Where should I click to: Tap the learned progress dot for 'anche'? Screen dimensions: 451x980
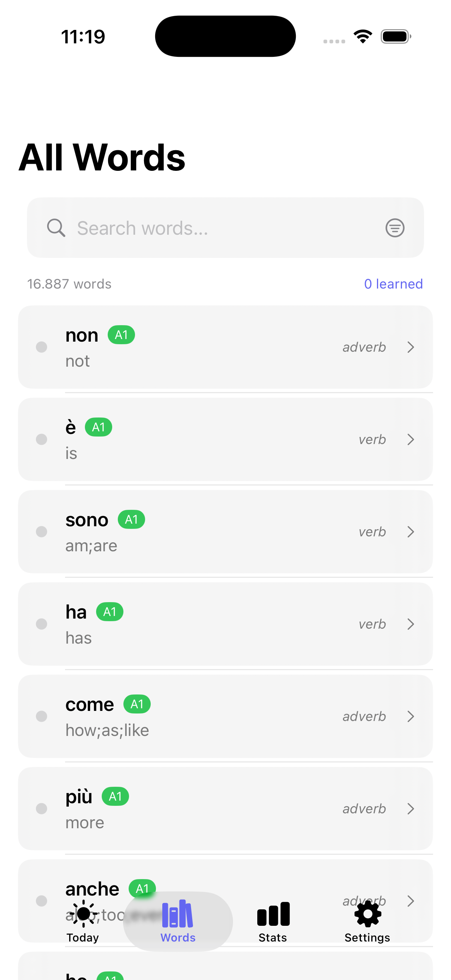tap(41, 901)
